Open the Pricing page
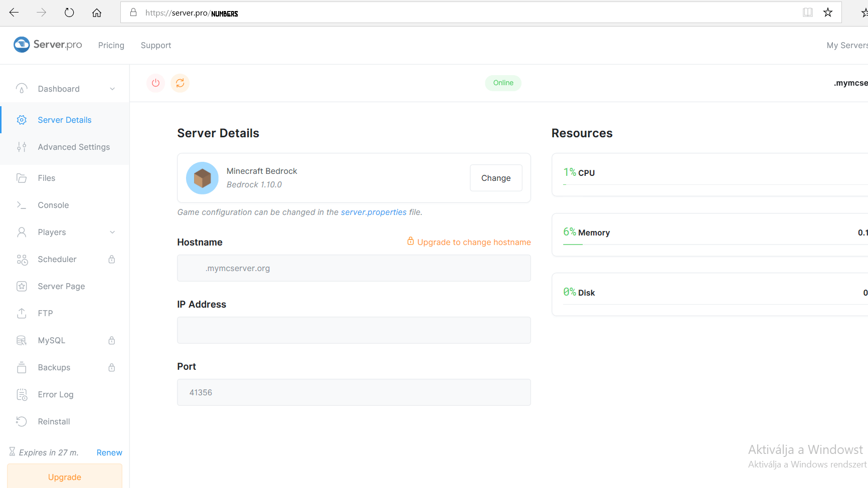The width and height of the screenshot is (868, 488). (x=111, y=45)
